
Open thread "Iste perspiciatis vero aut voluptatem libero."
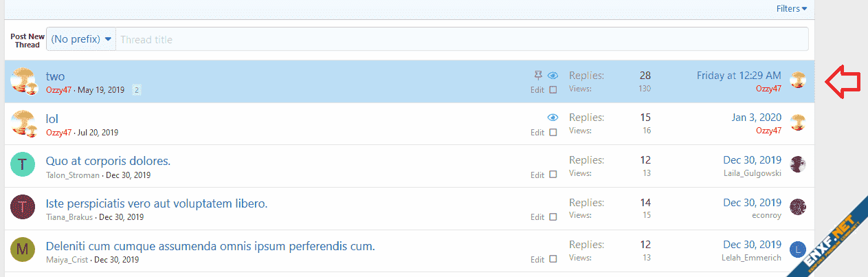[157, 203]
